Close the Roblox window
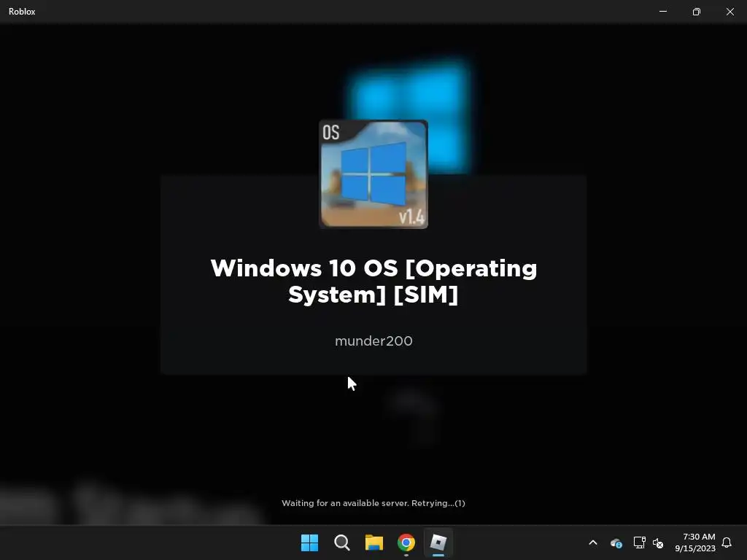Image resolution: width=747 pixels, height=560 pixels. point(729,12)
